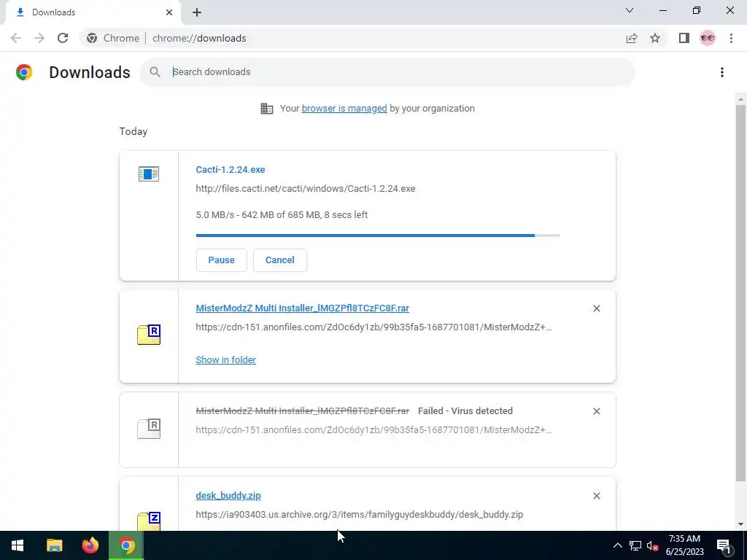Click the desk_buddy zip archive icon

tap(149, 521)
